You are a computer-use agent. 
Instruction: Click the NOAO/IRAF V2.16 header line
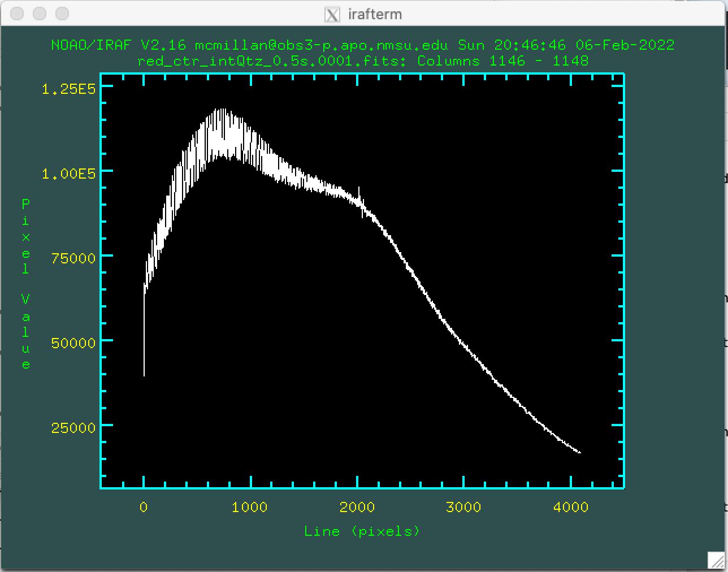pyautogui.click(x=362, y=45)
